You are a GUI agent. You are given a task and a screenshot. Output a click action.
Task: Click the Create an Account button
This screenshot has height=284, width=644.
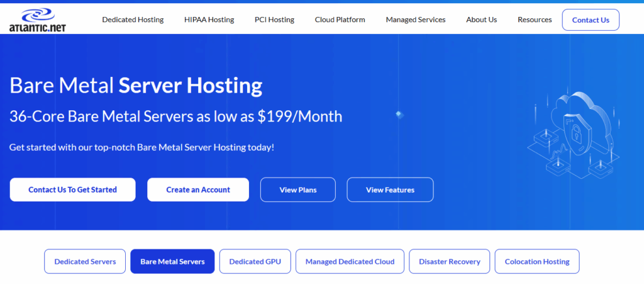pos(198,190)
